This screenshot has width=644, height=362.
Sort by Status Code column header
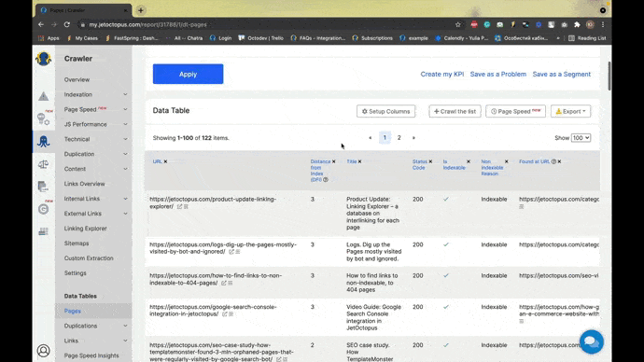(x=420, y=164)
